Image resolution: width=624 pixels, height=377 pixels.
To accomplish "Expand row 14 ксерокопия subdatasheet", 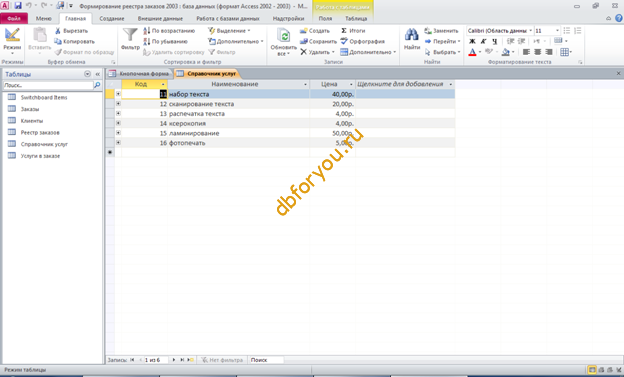I will 118,123.
